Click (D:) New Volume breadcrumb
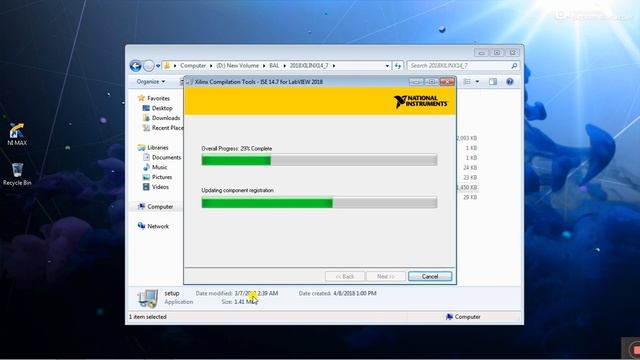 pos(238,65)
